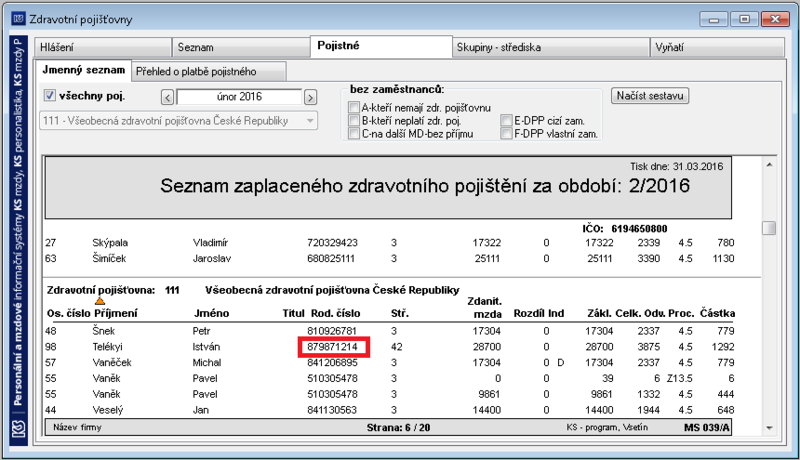
Task: Click the 'MS 039/A' form code
Action: (707, 428)
